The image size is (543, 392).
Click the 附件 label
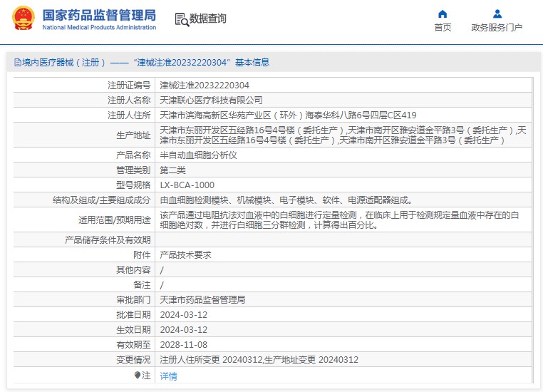(x=142, y=255)
